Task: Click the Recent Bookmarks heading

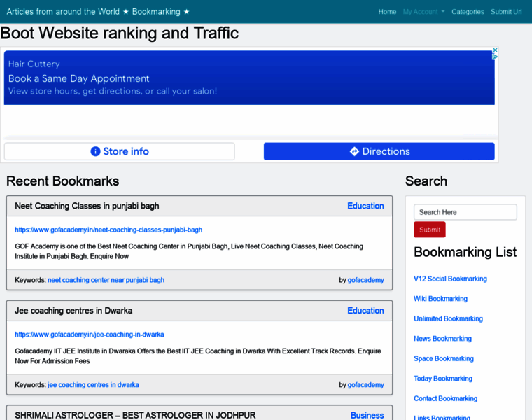Action: (63, 181)
